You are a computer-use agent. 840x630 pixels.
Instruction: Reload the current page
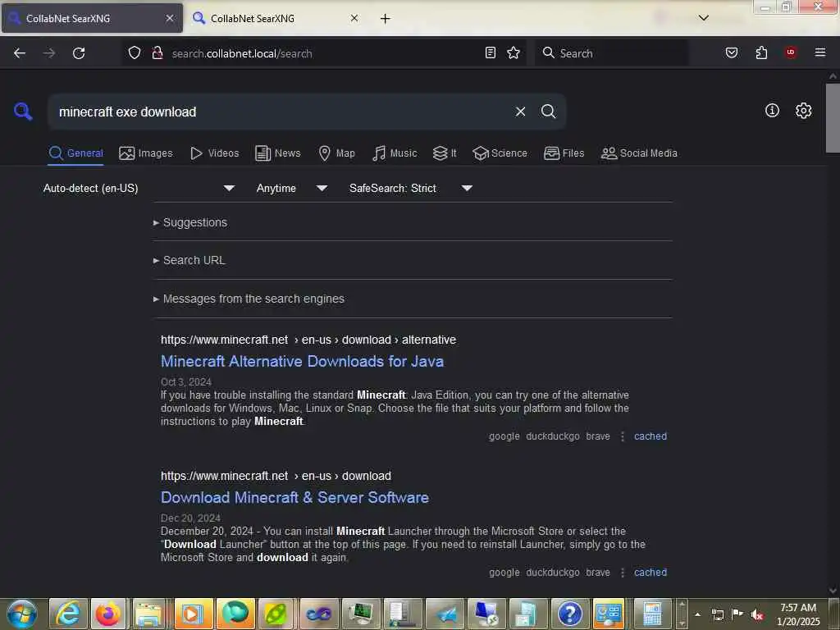(79, 53)
